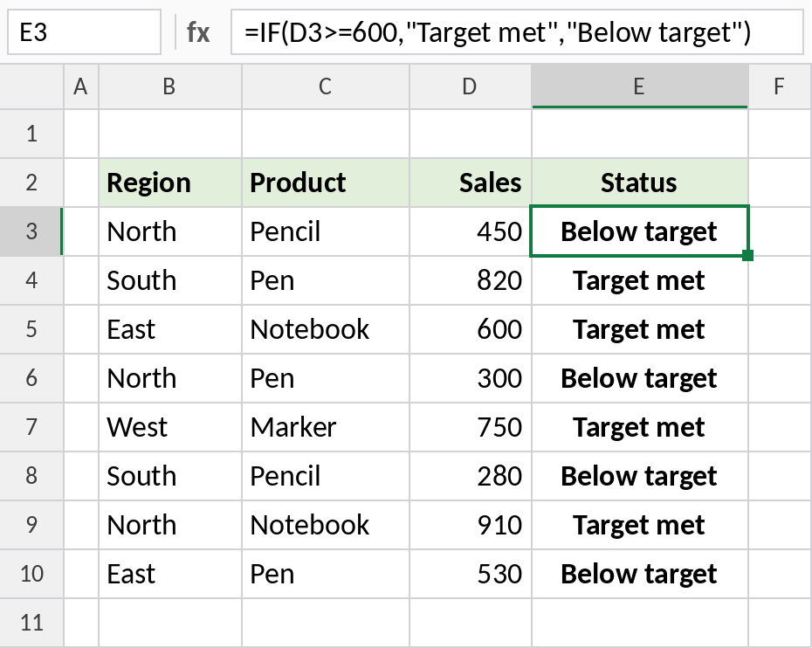This screenshot has height=648, width=812.
Task: Click North in row 6
Action: coord(170,378)
